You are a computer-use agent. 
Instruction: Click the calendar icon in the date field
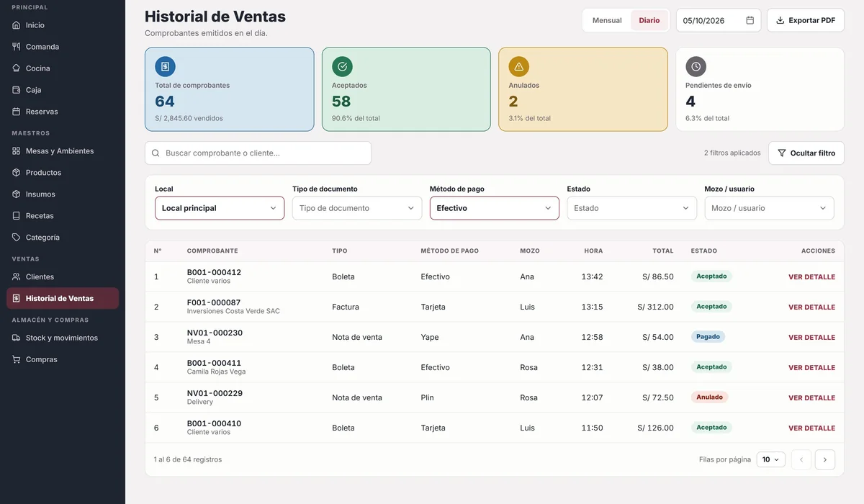[x=750, y=20]
